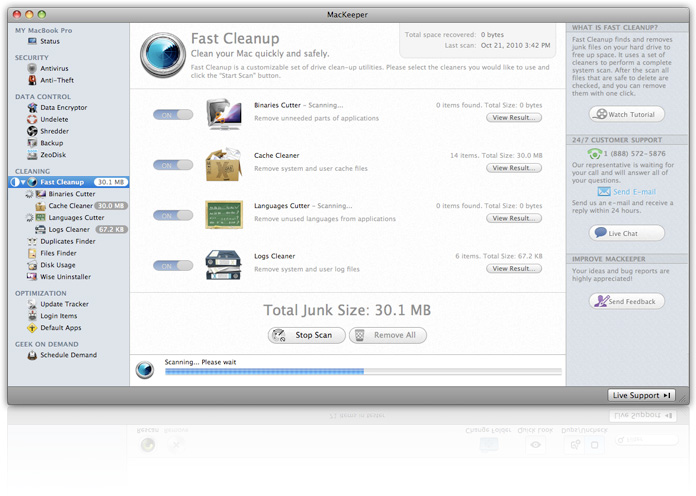Click the Remove All button

(x=388, y=335)
